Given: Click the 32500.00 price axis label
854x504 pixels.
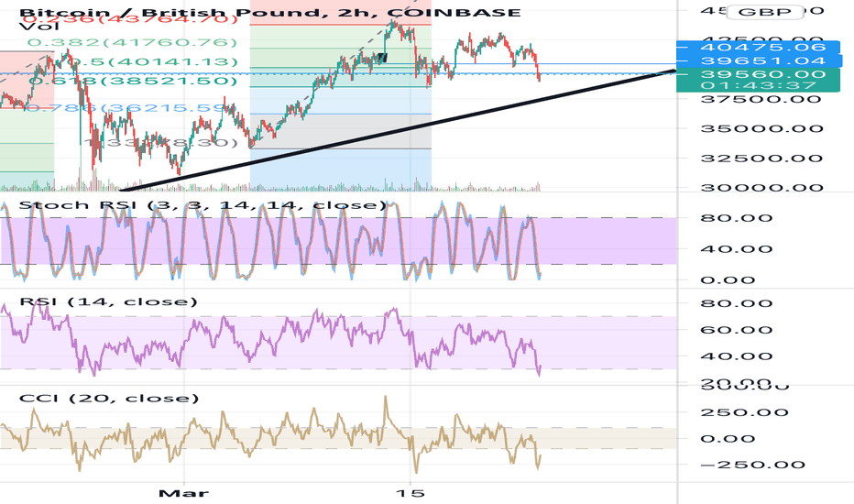Looking at the screenshot, I should tap(761, 159).
